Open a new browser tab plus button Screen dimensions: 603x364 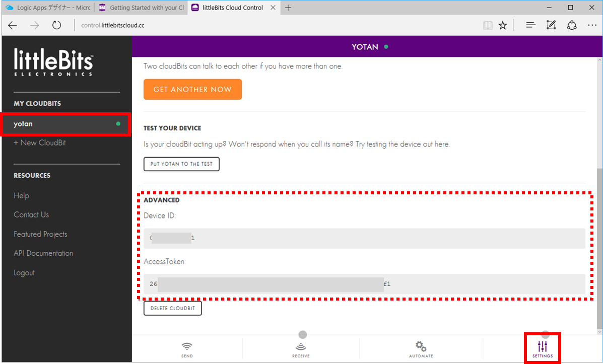coord(288,8)
